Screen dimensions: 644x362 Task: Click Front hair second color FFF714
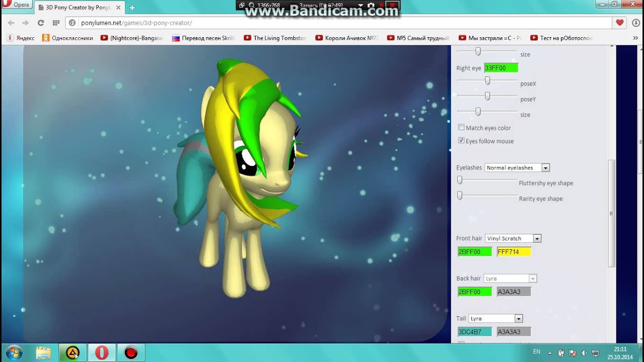tap(514, 252)
